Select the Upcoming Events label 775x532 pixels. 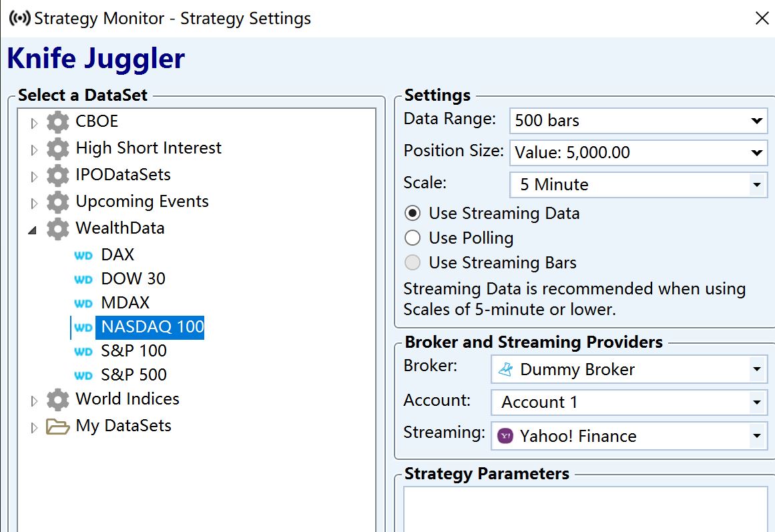point(142,202)
